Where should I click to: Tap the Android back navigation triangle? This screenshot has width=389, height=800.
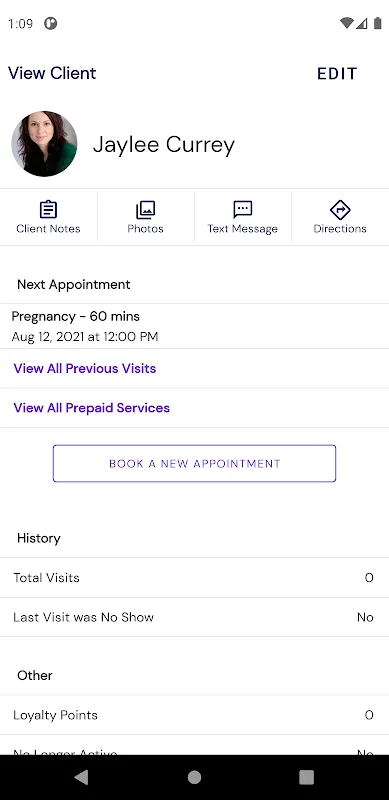click(x=81, y=777)
